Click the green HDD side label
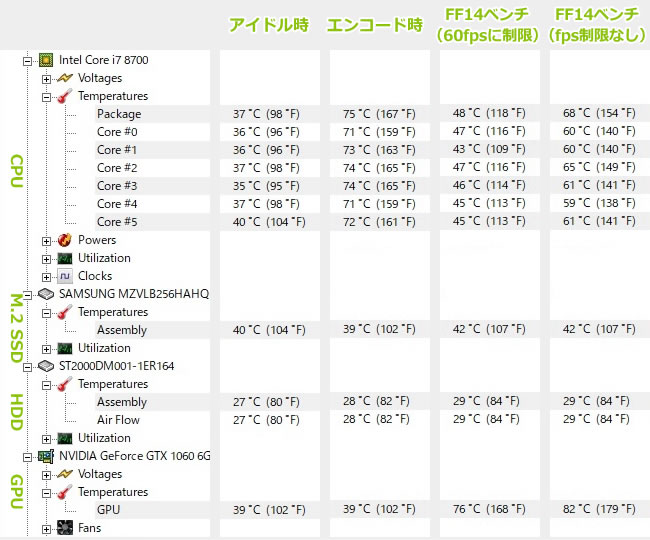Screen dimensions: 650x540 tap(17, 412)
